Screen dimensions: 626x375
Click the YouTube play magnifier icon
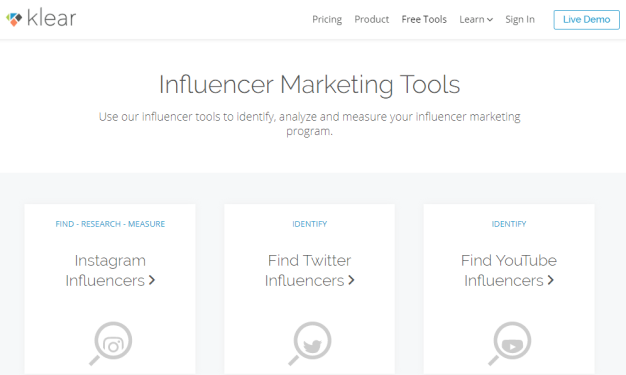click(x=509, y=344)
